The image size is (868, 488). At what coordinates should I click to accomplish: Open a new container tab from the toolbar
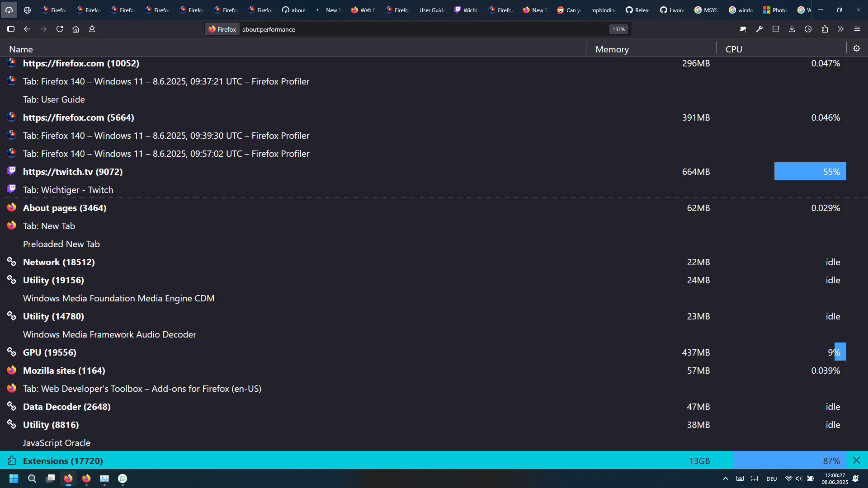click(x=743, y=29)
